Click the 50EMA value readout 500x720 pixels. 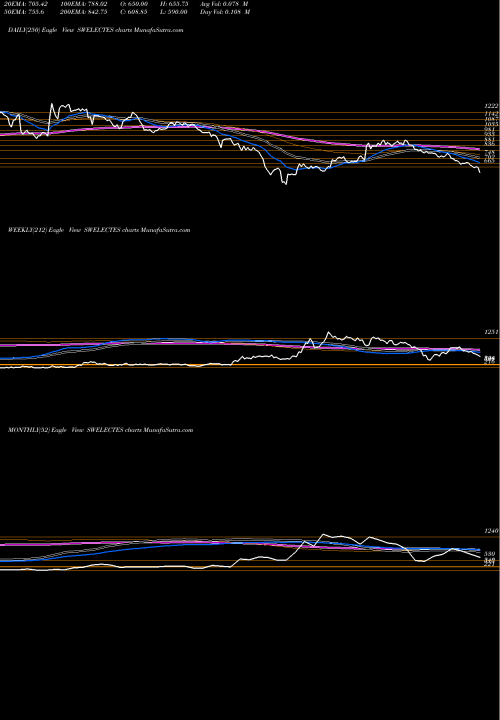(x=24, y=12)
